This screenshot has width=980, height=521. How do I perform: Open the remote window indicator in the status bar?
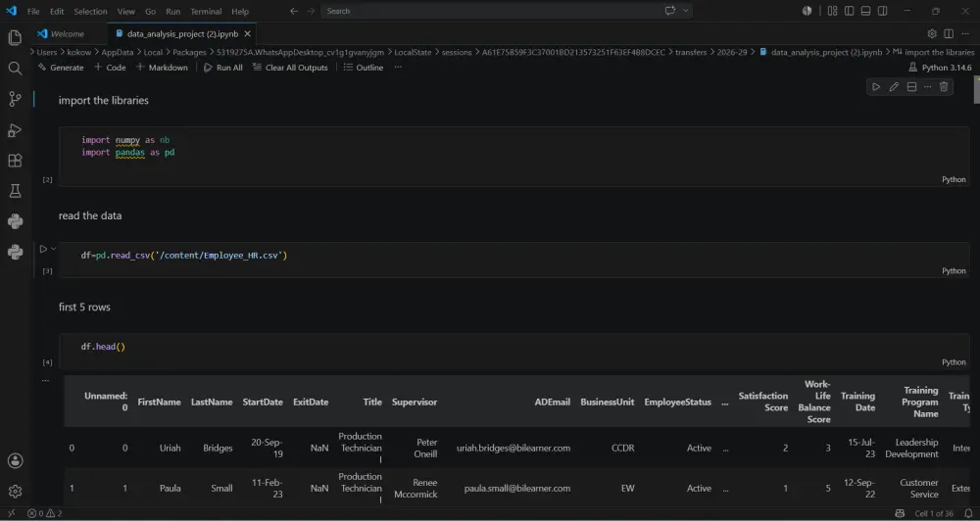(11, 513)
